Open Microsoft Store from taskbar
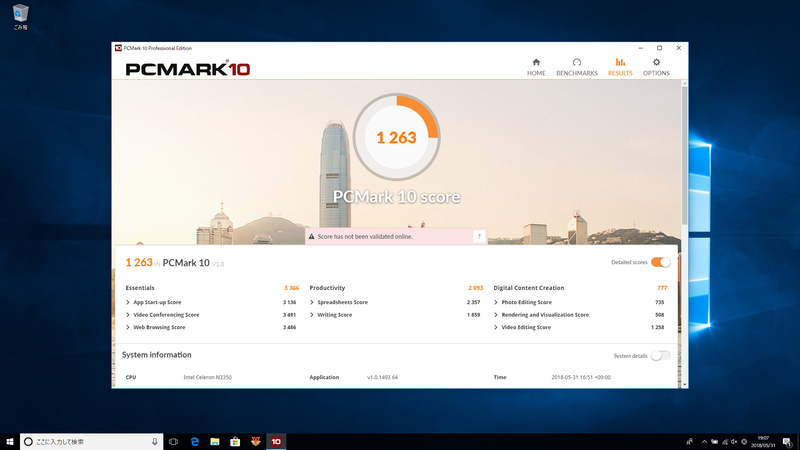800x450 pixels. [235, 441]
